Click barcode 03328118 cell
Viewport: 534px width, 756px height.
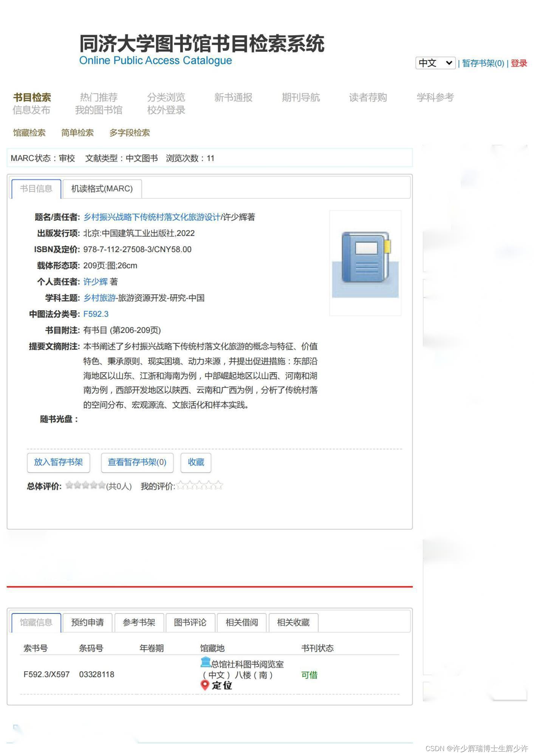[97, 674]
